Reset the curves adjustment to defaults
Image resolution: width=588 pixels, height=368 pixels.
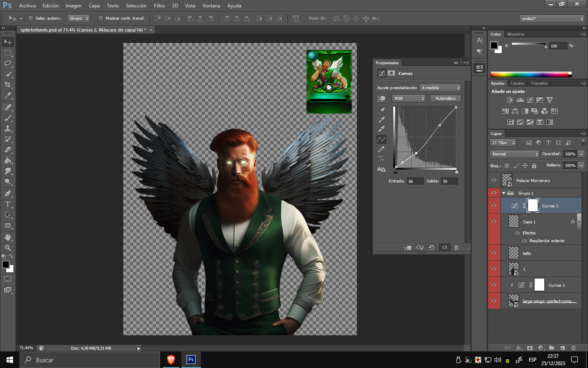coord(432,247)
